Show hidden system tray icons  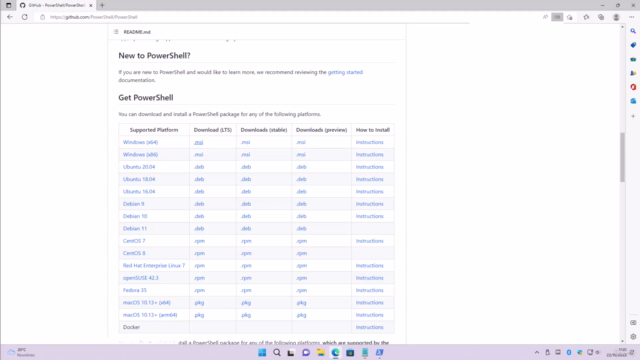tap(537, 353)
